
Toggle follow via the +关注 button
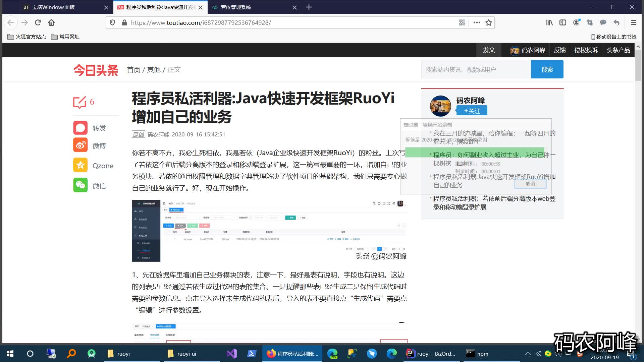click(472, 111)
